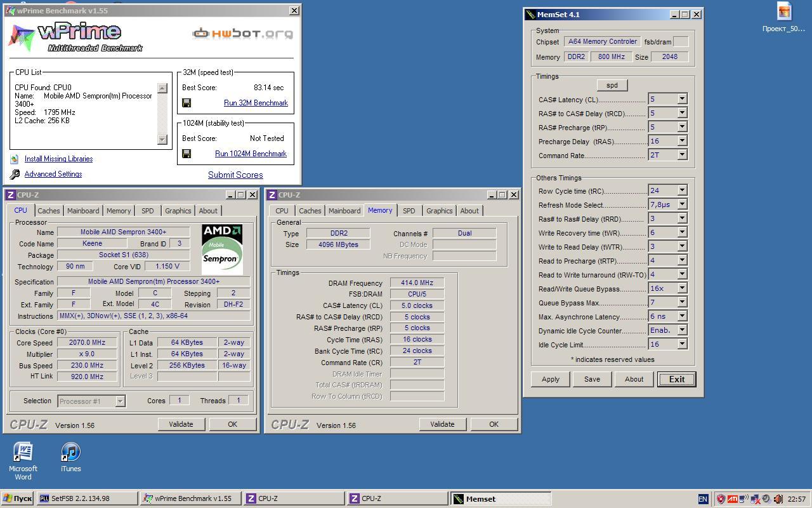Click the AMD Mobile Sempron logo in CPU-Z
This screenshot has height=508, width=812.
click(x=222, y=249)
